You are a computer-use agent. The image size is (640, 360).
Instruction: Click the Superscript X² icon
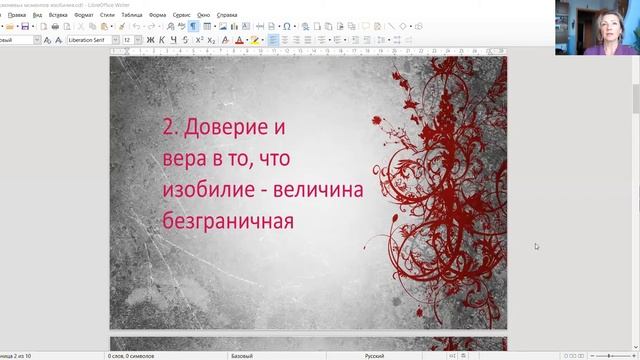tap(199, 40)
